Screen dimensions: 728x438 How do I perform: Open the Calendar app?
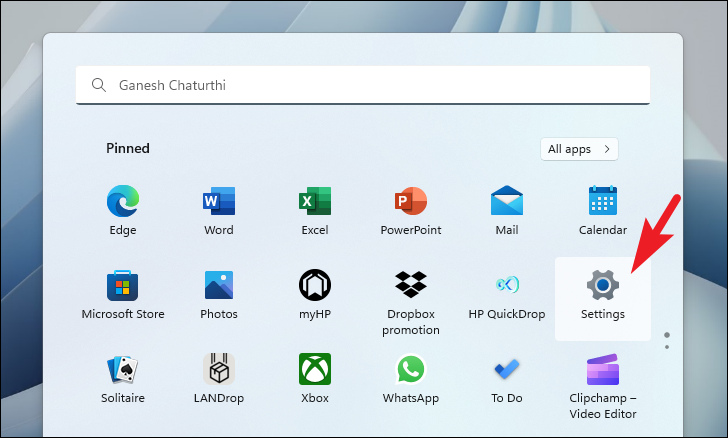pyautogui.click(x=603, y=201)
